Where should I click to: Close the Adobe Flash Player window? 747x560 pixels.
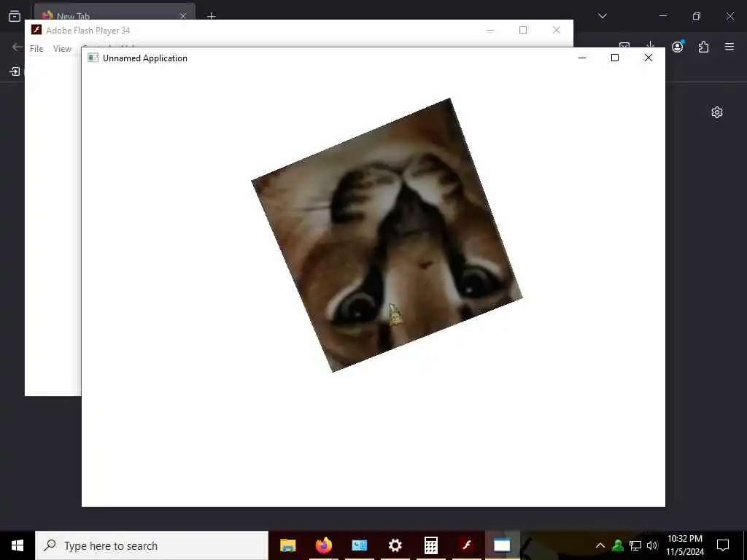coord(557,30)
